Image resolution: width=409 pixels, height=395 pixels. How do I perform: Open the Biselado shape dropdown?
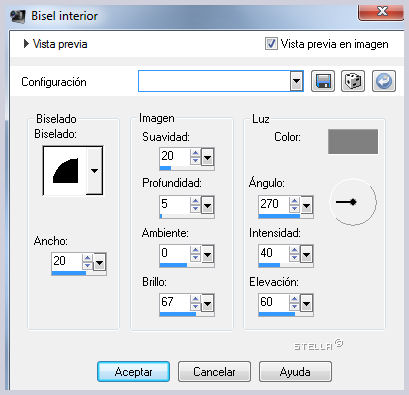point(94,171)
